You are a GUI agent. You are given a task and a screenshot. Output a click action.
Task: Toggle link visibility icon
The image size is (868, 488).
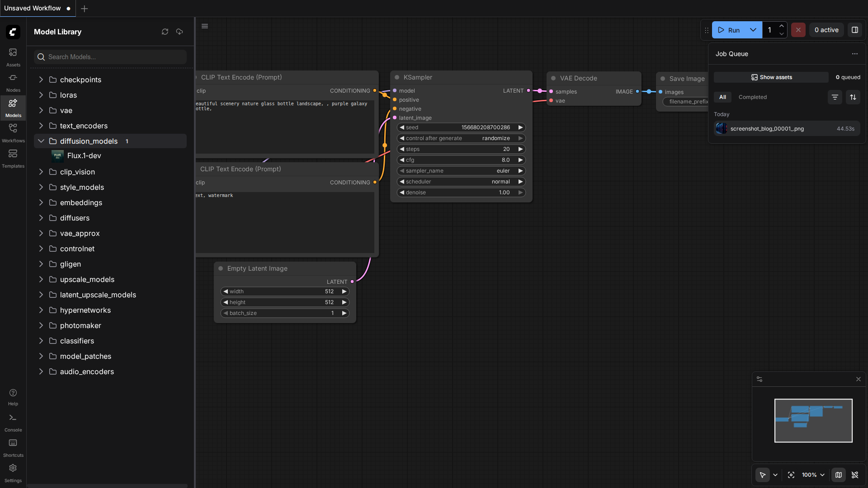(x=855, y=475)
